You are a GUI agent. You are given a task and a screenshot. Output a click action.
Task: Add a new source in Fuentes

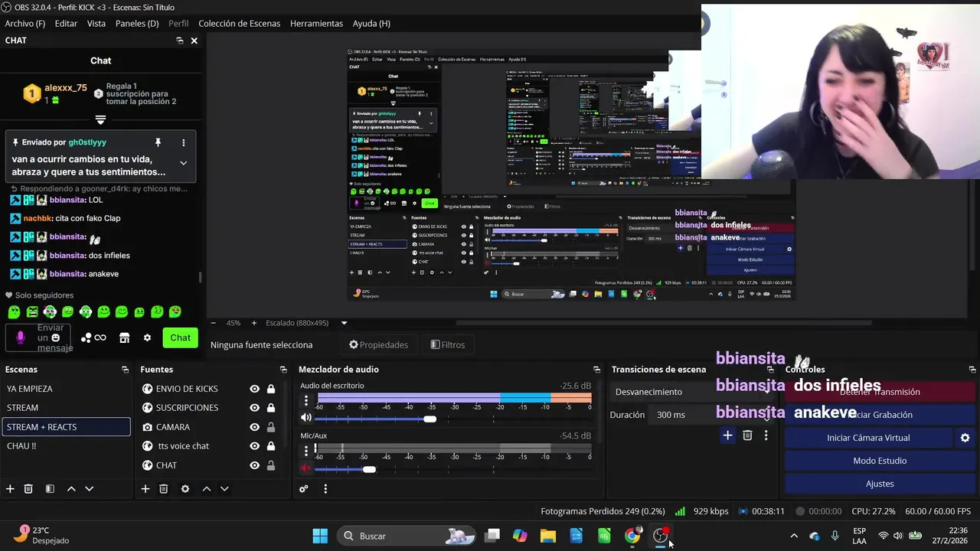click(x=145, y=489)
